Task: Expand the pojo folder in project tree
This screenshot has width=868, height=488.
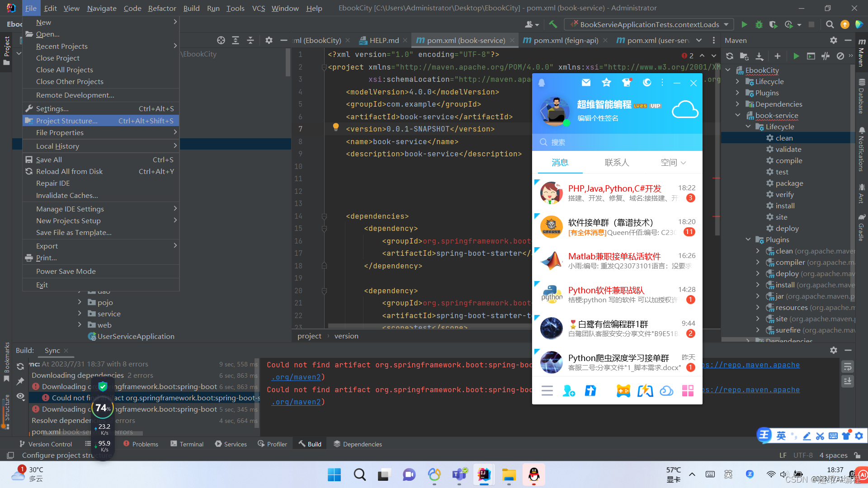Action: coord(80,302)
